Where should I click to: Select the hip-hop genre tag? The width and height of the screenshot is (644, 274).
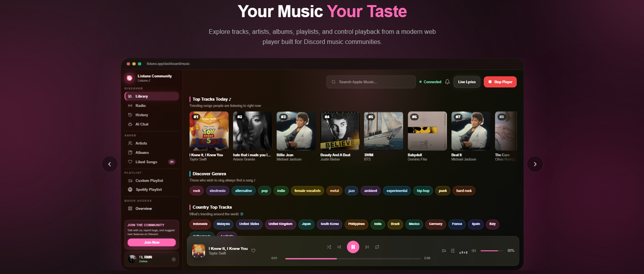423,191
